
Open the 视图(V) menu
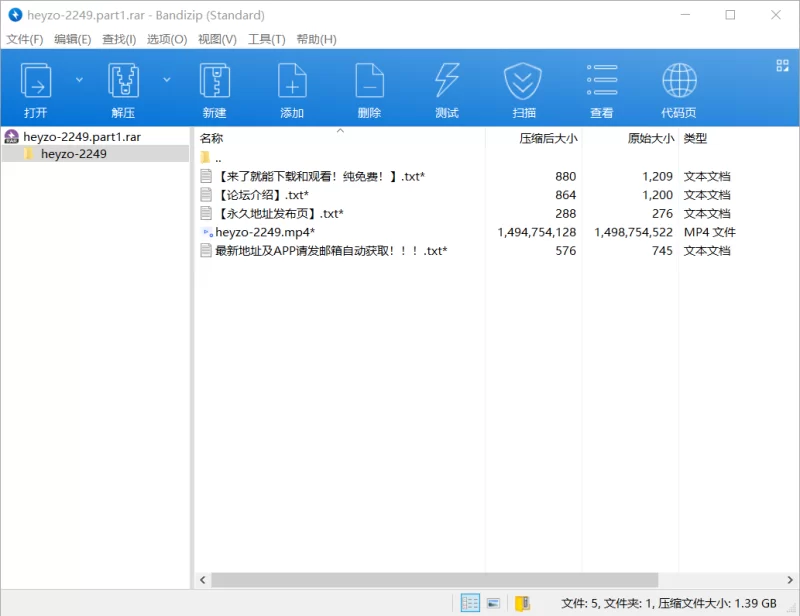[217, 39]
